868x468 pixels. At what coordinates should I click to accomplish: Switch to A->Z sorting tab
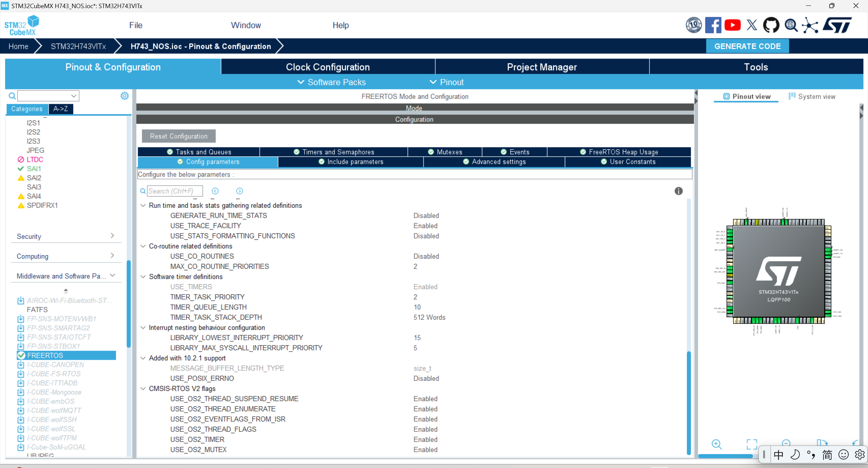click(61, 109)
